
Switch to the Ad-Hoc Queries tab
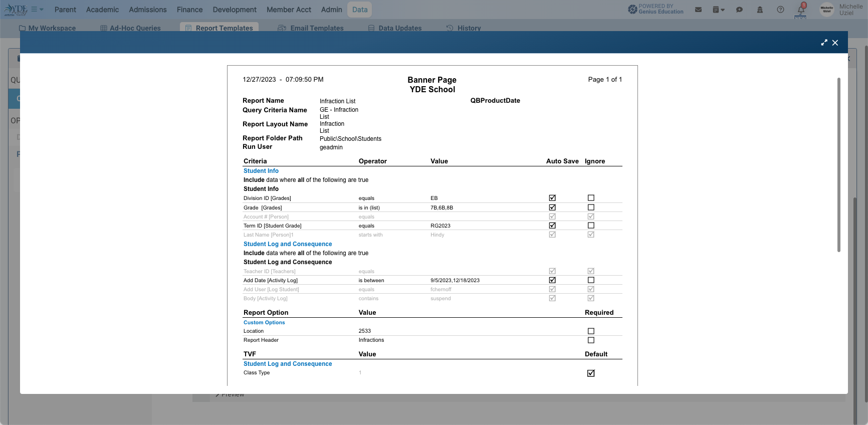pyautogui.click(x=131, y=28)
